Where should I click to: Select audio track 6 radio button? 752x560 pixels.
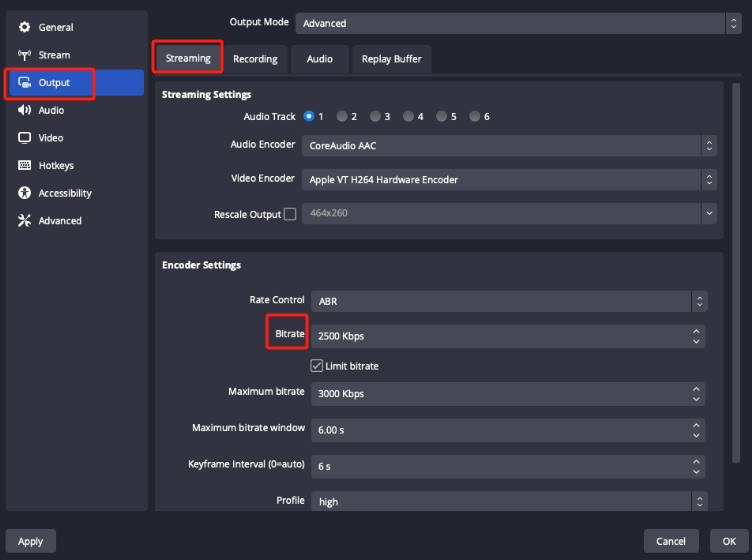tap(474, 116)
